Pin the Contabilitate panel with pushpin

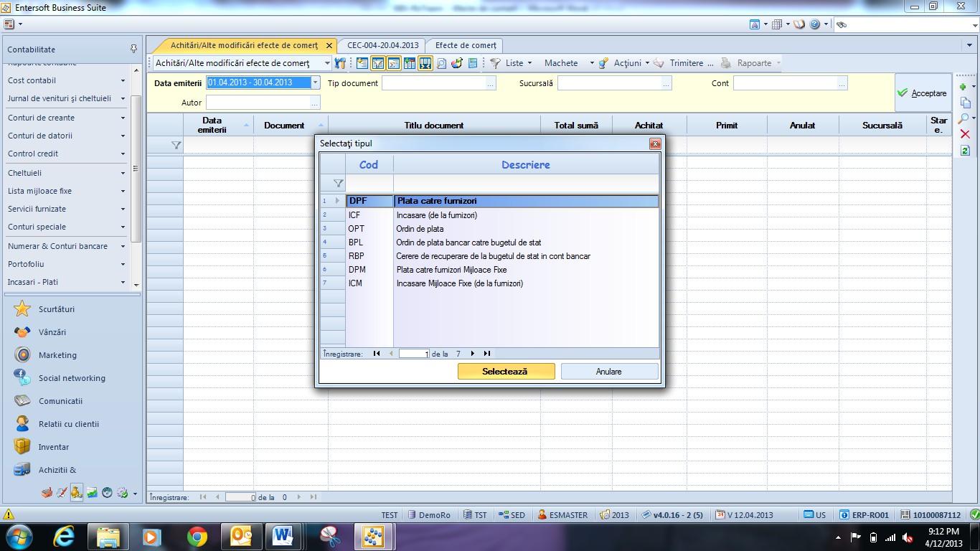click(x=133, y=49)
